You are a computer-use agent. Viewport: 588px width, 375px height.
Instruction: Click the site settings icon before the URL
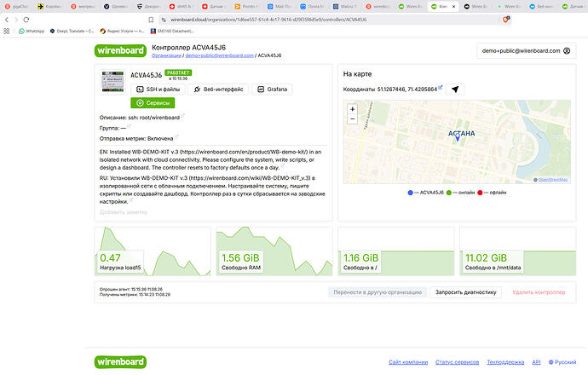164,20
